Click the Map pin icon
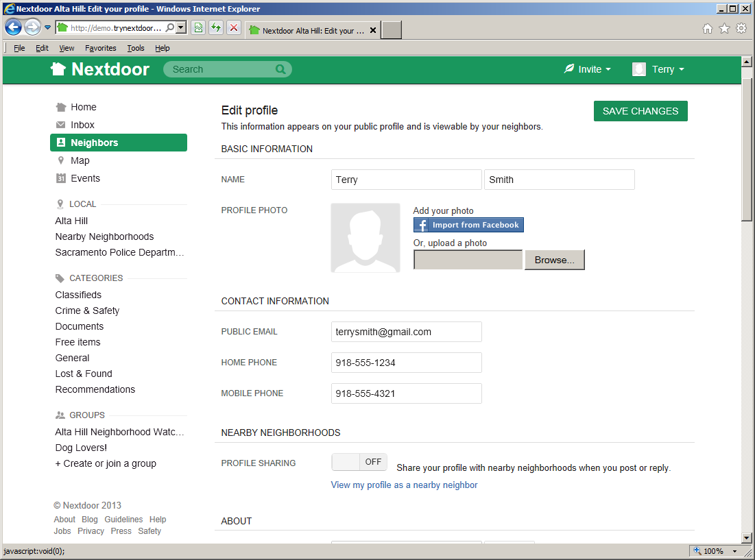The width and height of the screenshot is (755, 560). pos(62,160)
